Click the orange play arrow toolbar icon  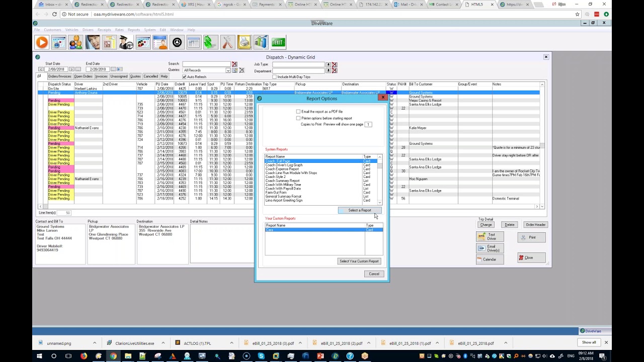42,43
